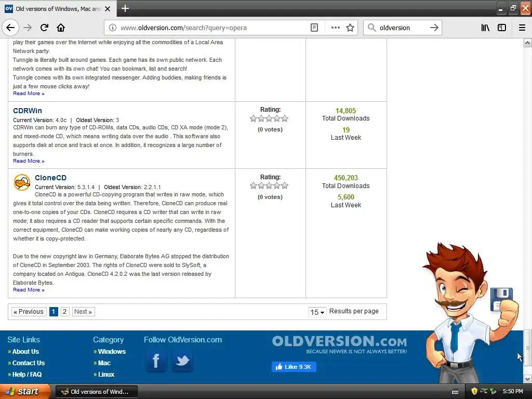Submit search with the arrow button

[x=434, y=28]
